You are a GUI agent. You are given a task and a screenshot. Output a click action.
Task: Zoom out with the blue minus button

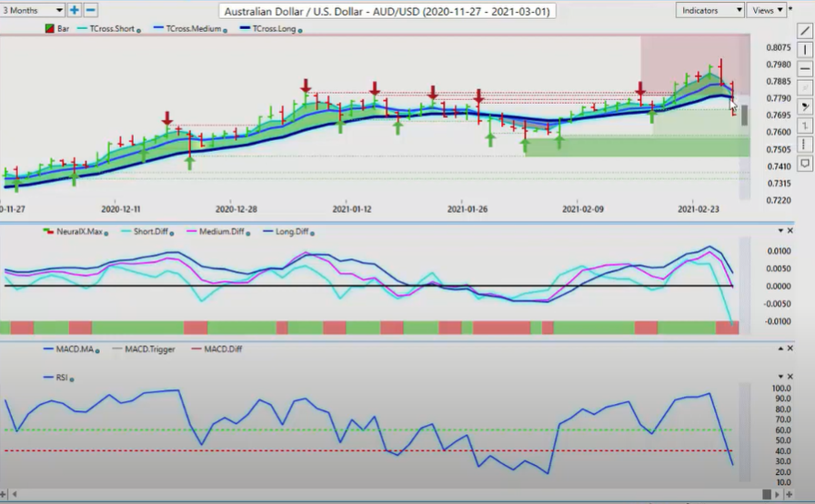[x=90, y=10]
